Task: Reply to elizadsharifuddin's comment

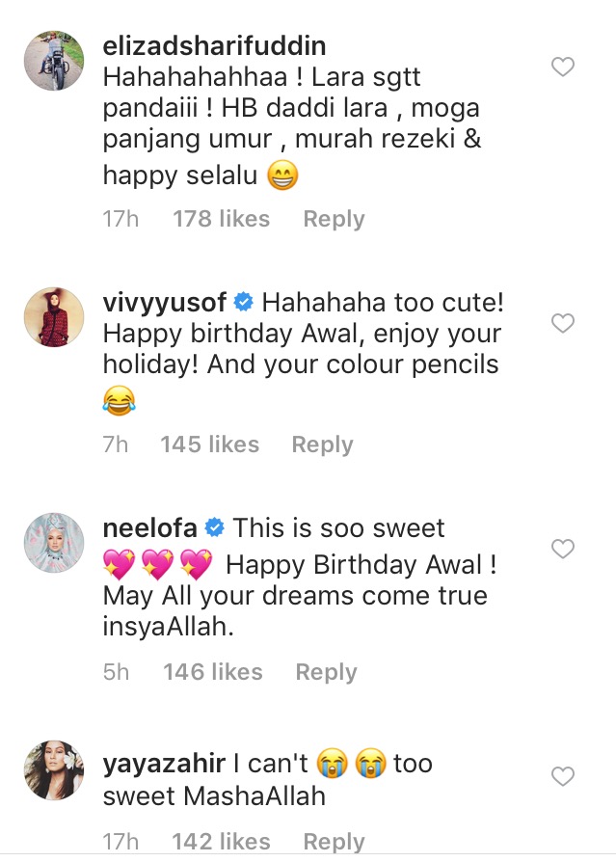Action: 334,219
